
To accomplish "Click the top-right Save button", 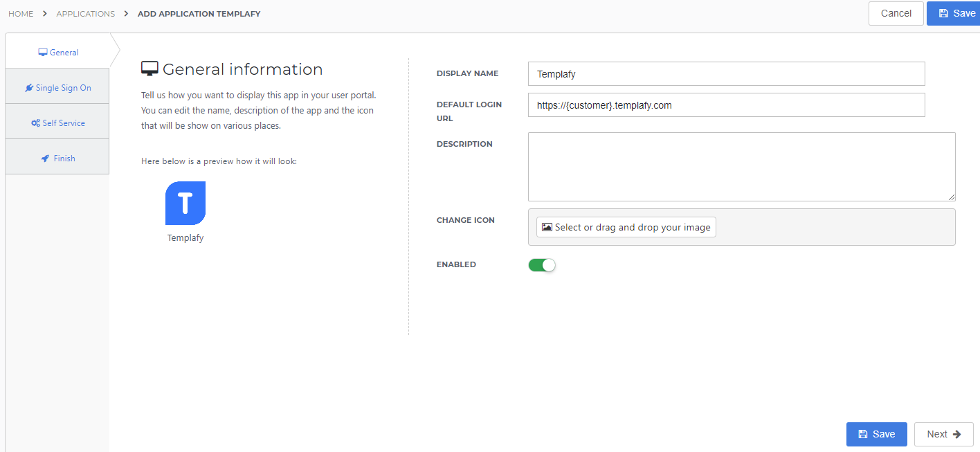I will point(954,13).
